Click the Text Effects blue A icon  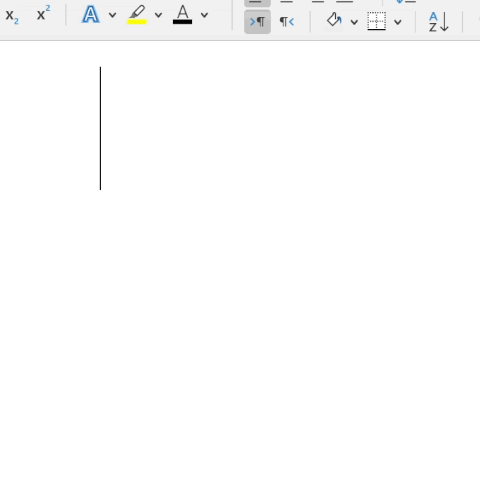tap(91, 15)
